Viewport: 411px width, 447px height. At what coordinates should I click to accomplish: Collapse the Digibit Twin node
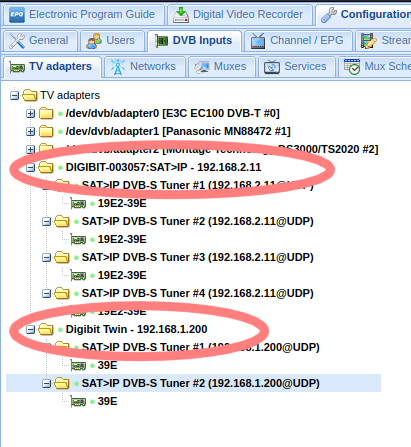(x=30, y=330)
